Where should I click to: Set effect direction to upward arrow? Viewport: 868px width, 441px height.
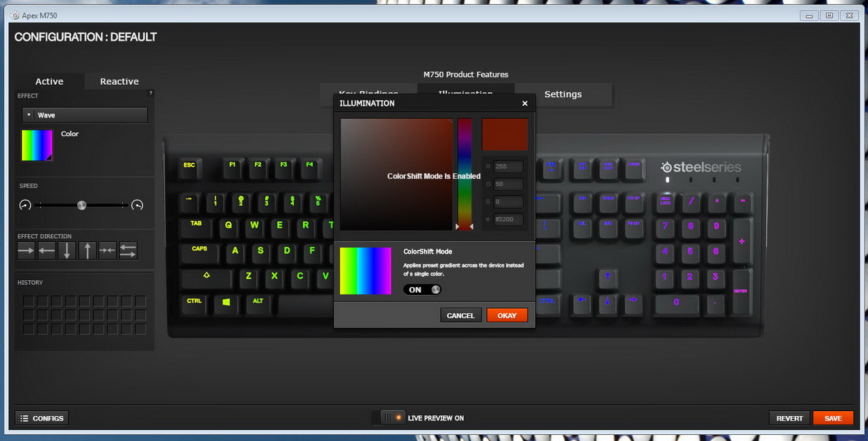pos(87,250)
